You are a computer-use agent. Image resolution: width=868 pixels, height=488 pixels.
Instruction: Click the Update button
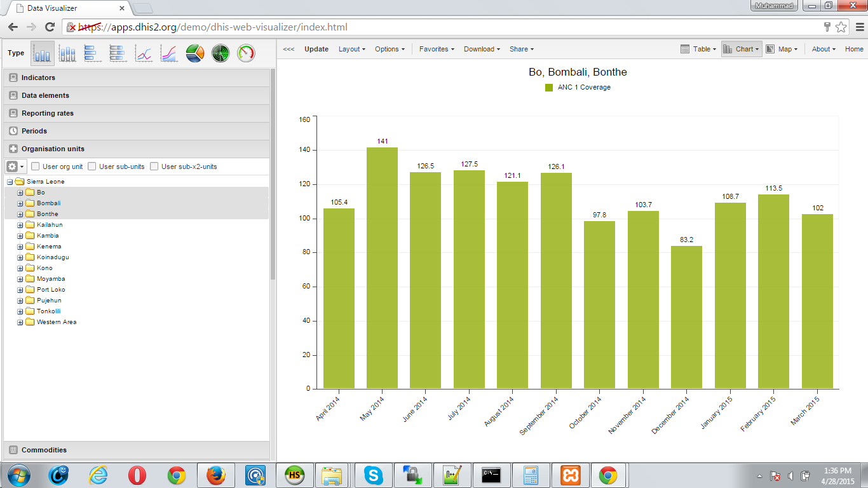[x=316, y=49]
